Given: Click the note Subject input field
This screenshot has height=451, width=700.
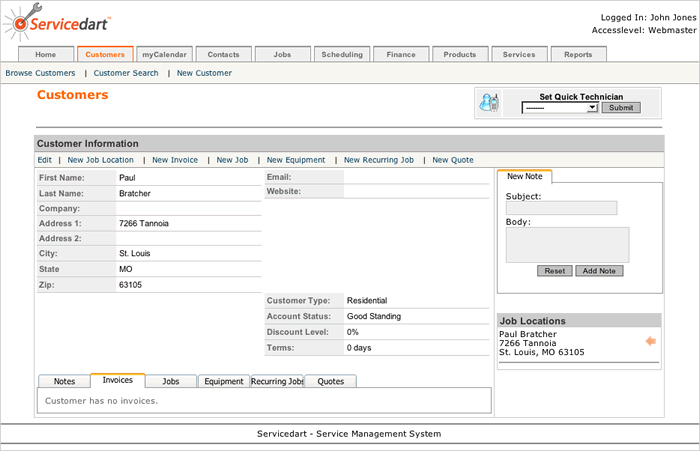Looking at the screenshot, I should pyautogui.click(x=561, y=208).
